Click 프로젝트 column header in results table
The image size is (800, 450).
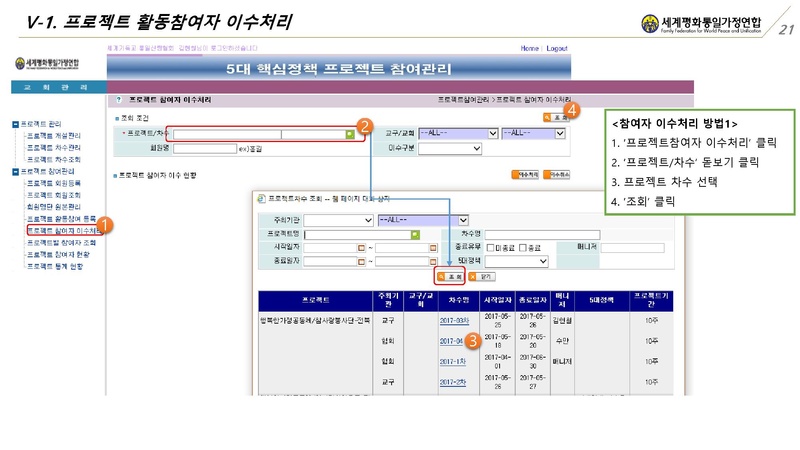point(316,301)
